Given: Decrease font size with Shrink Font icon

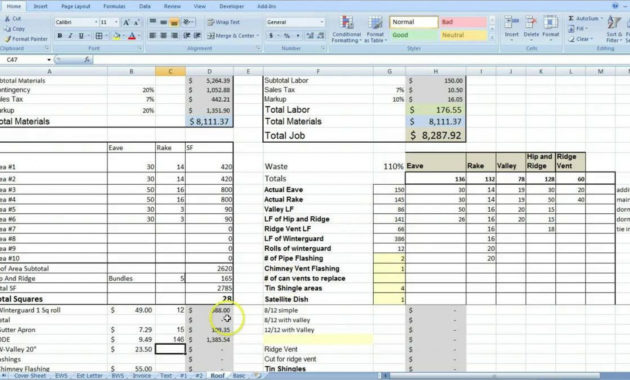Looking at the screenshot, I should click(136, 22).
